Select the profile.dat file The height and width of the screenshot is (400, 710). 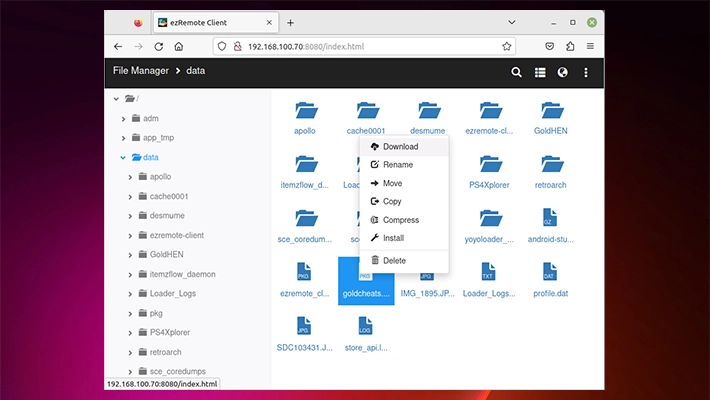coord(551,280)
